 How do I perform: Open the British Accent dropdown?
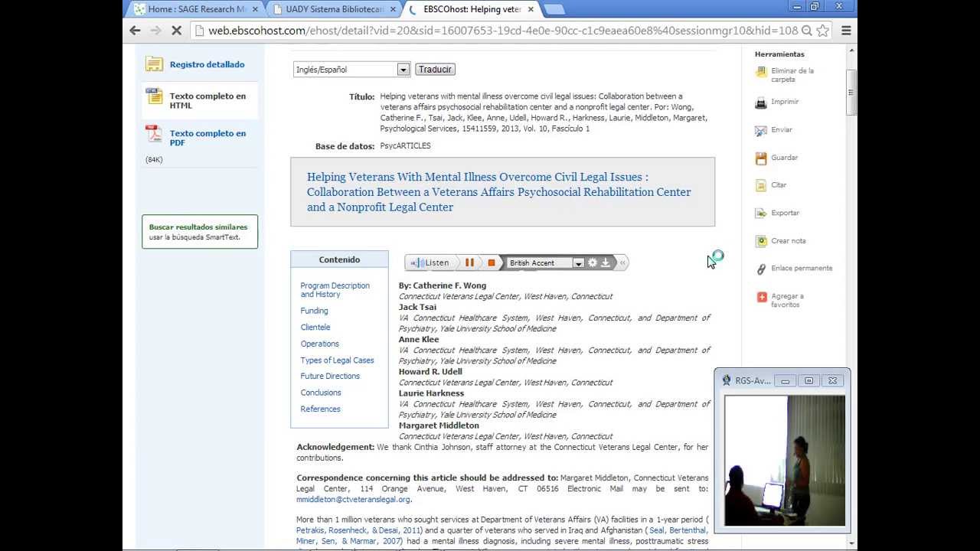pyautogui.click(x=546, y=262)
